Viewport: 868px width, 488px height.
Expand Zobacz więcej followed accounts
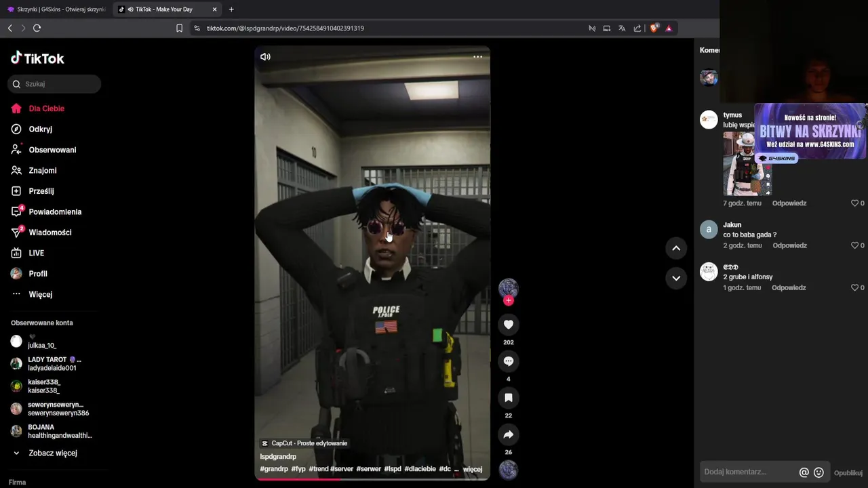coord(53,453)
